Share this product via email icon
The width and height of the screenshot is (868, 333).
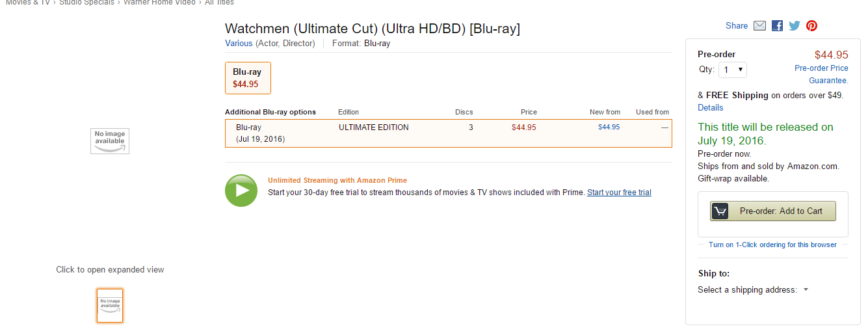[x=759, y=26]
